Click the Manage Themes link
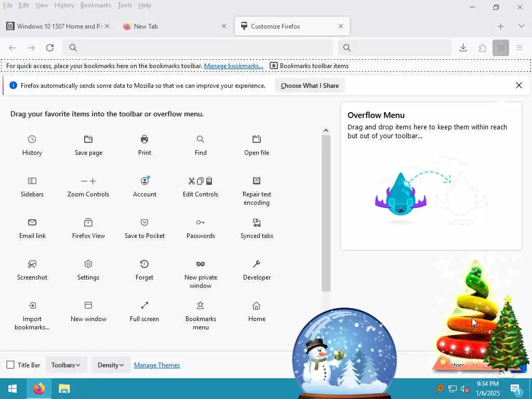 [157, 365]
